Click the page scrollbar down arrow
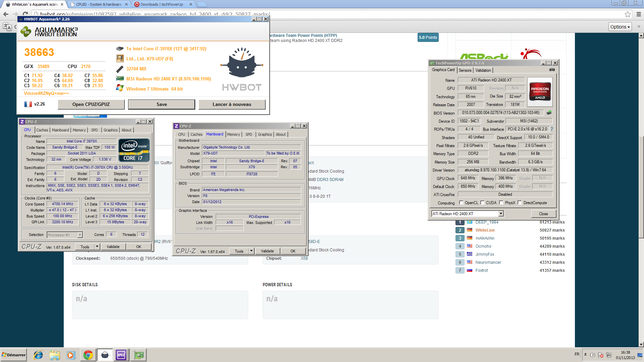The width and height of the screenshot is (644, 362). (x=641, y=344)
